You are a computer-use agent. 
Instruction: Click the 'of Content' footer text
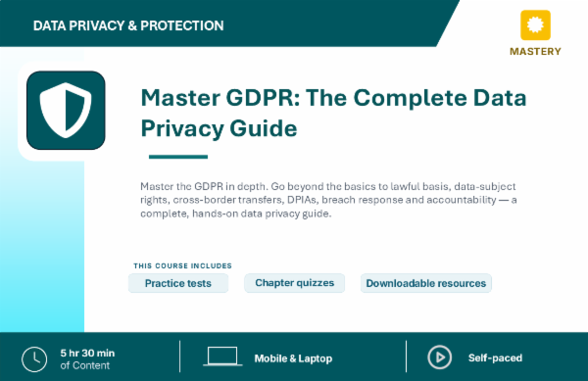pos(84,365)
